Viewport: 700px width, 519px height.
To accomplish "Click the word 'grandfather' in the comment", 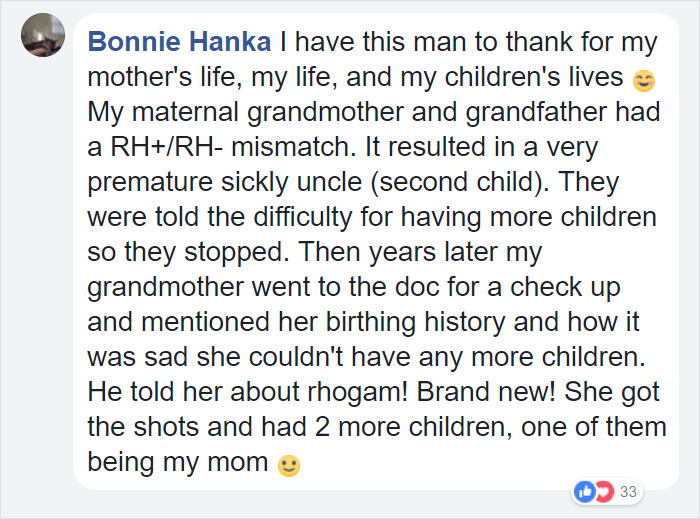I will pos(536,112).
